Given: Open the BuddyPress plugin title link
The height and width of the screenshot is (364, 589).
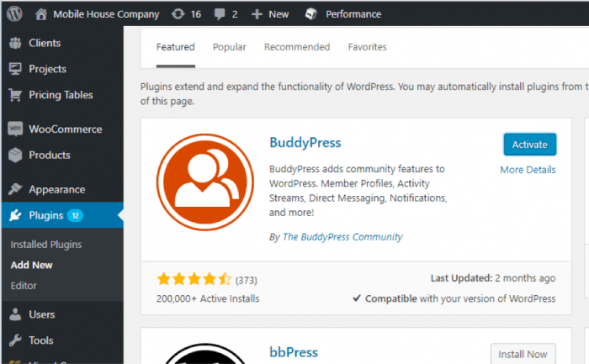Looking at the screenshot, I should [x=305, y=143].
